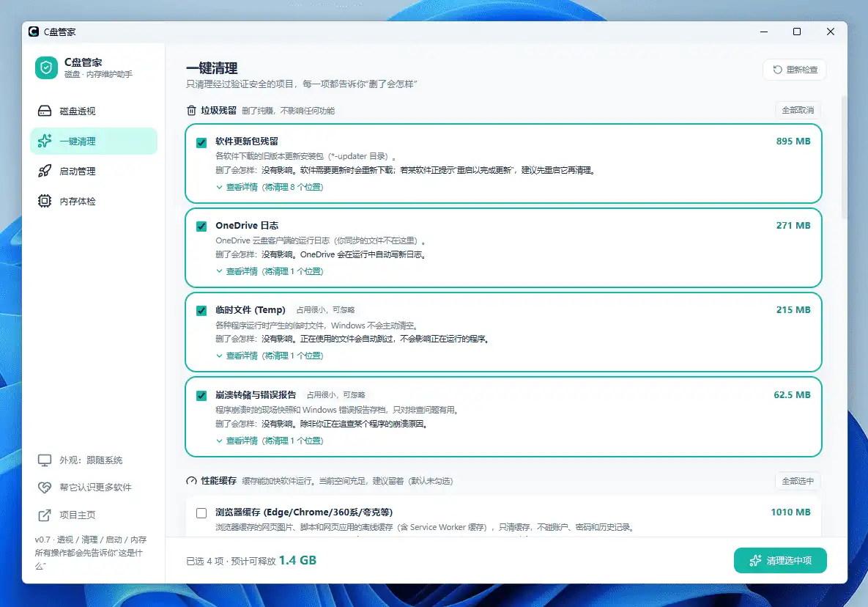The width and height of the screenshot is (868, 607).
Task: Uncheck 软件更新包残留 checkbox
Action: [x=201, y=142]
